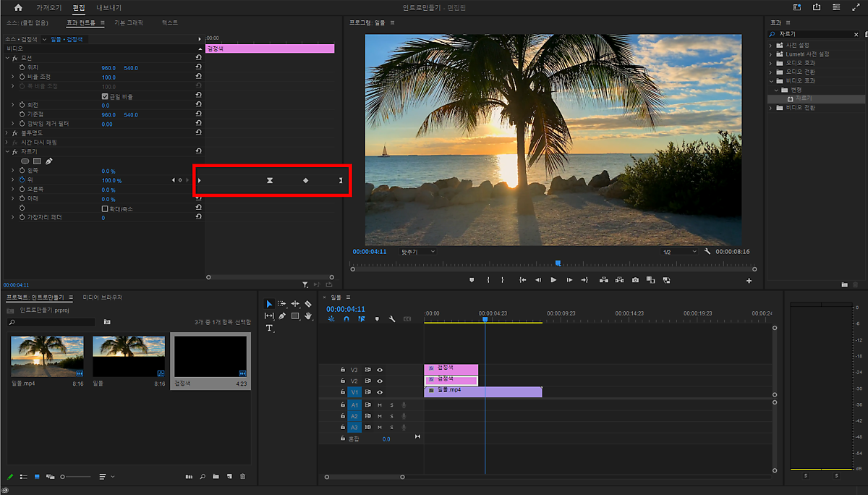
Task: Open the 맞추기 zoom level dropdown
Action: tap(418, 252)
